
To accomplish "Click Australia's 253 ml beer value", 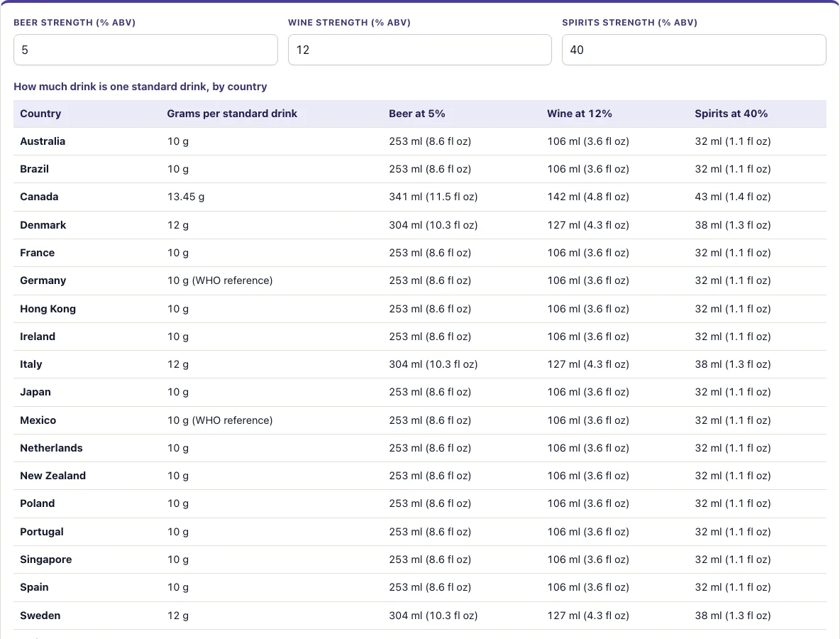I will [x=430, y=141].
